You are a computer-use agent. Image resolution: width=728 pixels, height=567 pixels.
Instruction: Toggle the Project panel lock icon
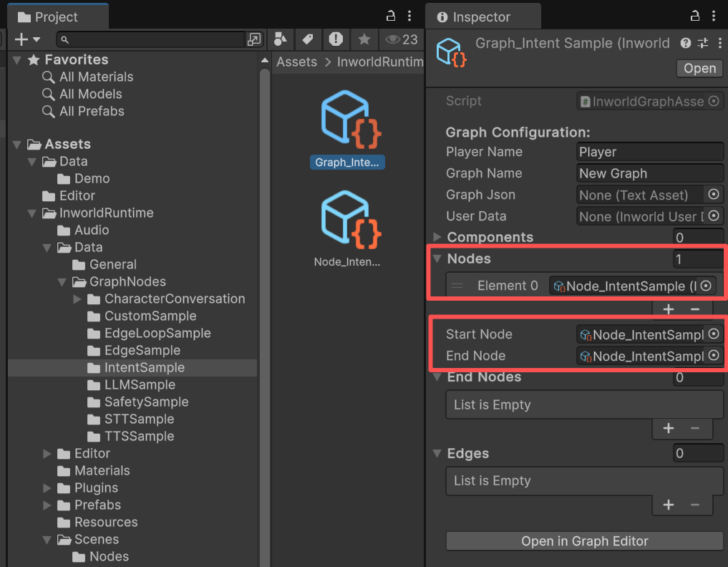[391, 16]
